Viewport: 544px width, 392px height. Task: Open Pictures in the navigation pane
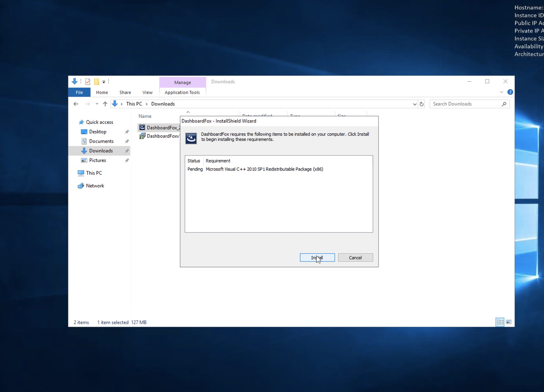click(x=97, y=160)
